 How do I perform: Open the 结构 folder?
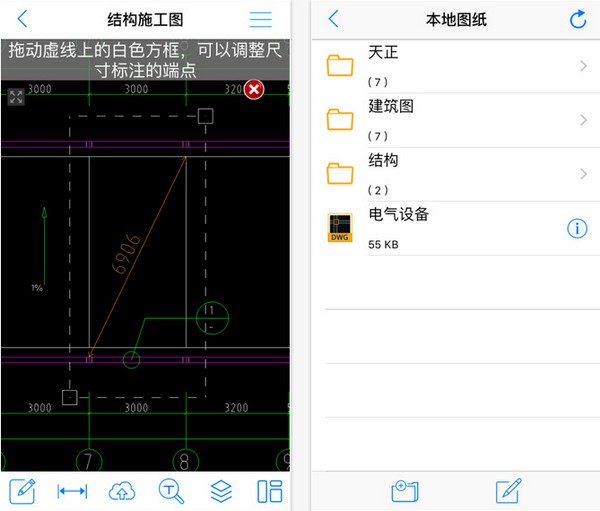pos(455,174)
